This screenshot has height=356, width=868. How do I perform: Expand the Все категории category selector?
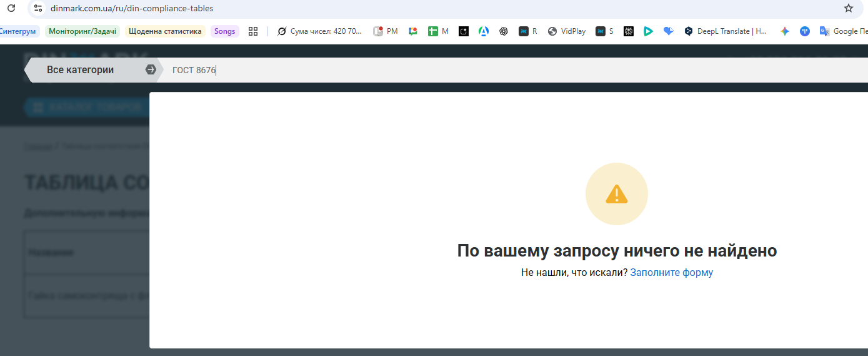point(92,69)
